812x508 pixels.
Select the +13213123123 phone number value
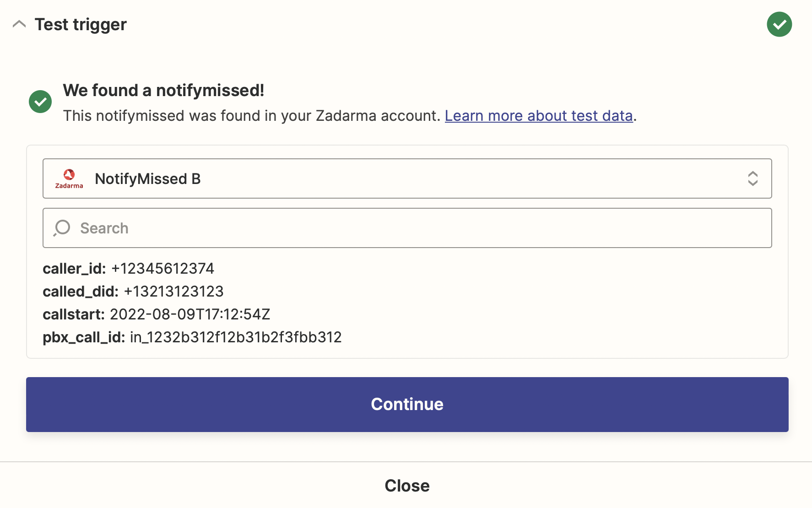(174, 292)
